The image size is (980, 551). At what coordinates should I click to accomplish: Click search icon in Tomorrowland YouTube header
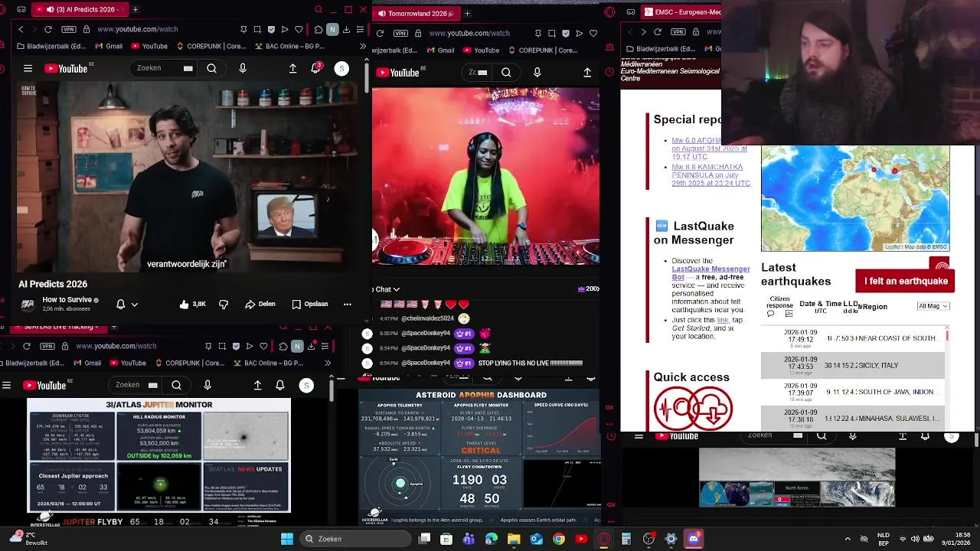point(506,72)
